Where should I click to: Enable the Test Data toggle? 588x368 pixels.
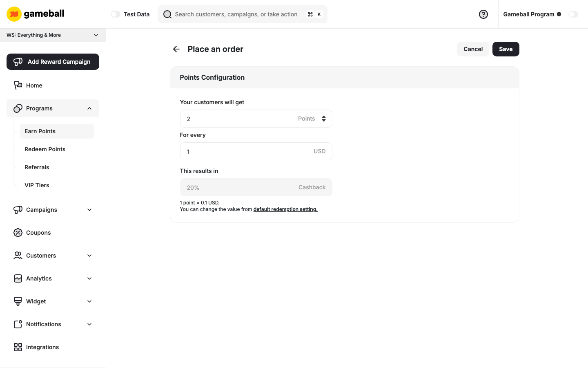tap(116, 14)
